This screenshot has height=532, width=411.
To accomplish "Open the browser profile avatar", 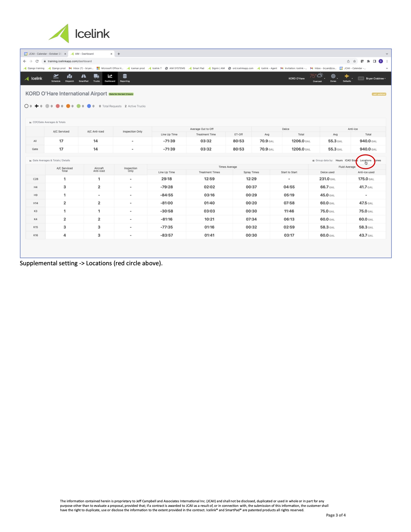I will click(x=381, y=61).
